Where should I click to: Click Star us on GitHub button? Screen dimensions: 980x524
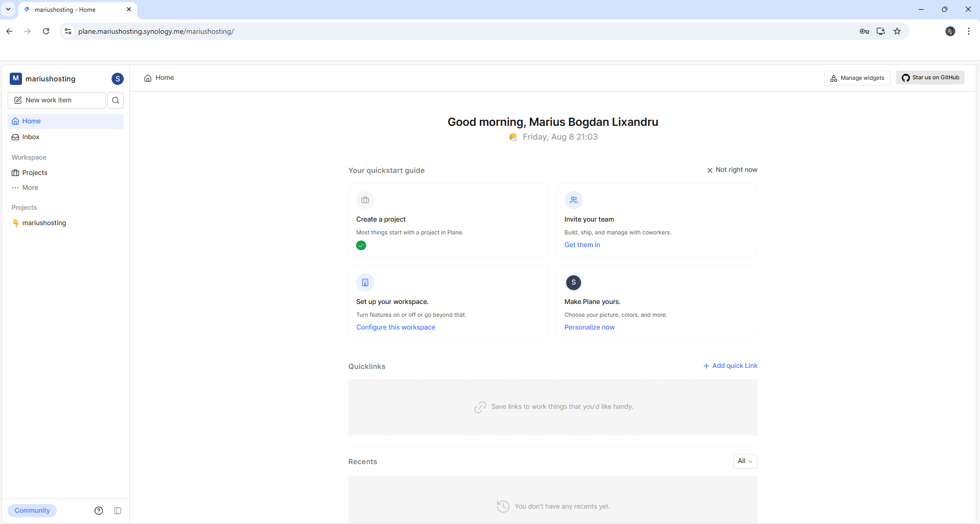tap(930, 78)
